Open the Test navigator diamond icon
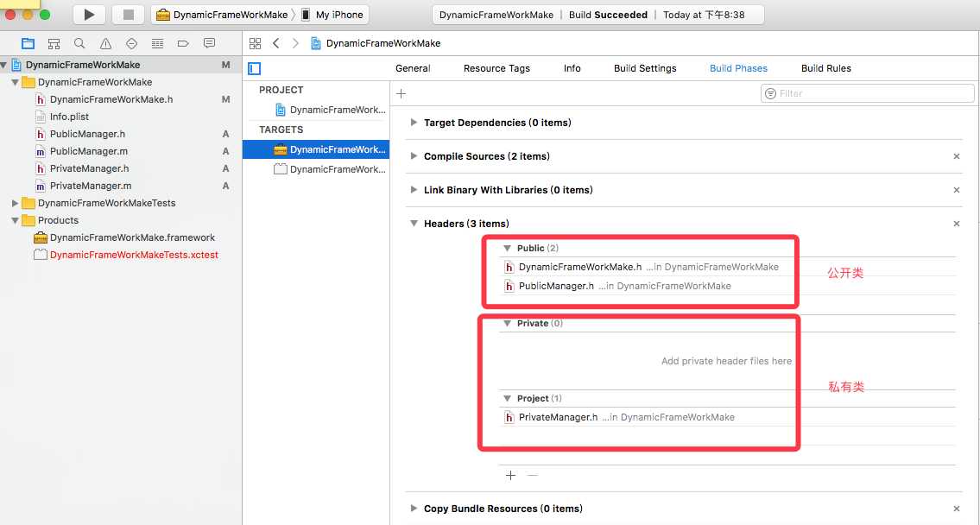Image resolution: width=980 pixels, height=525 pixels. pyautogui.click(x=131, y=43)
